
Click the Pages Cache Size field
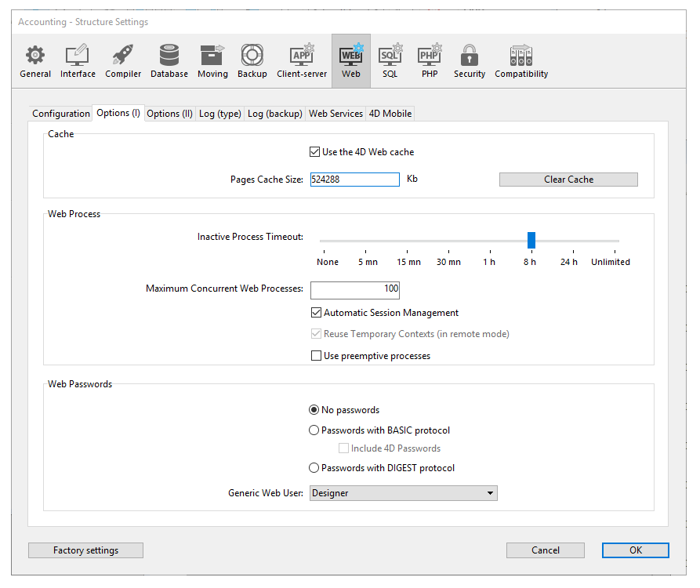click(x=355, y=180)
